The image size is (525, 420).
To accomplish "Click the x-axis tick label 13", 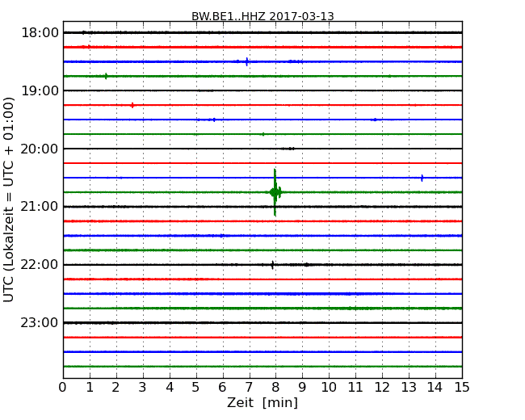I will coord(409,387).
